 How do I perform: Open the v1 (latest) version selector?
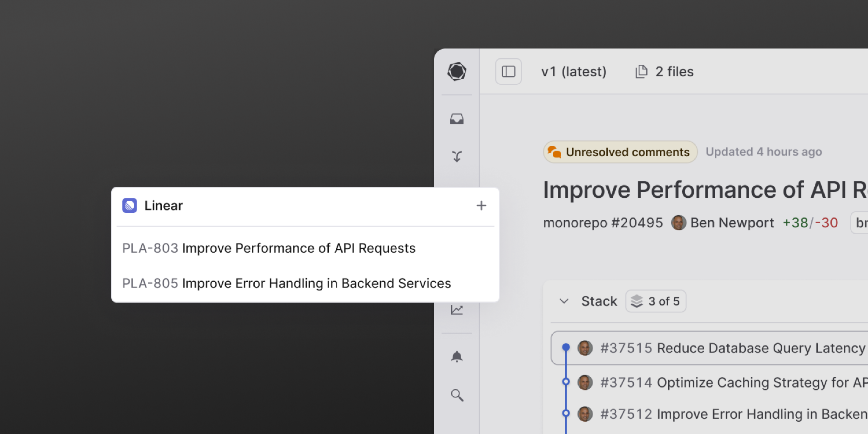574,71
